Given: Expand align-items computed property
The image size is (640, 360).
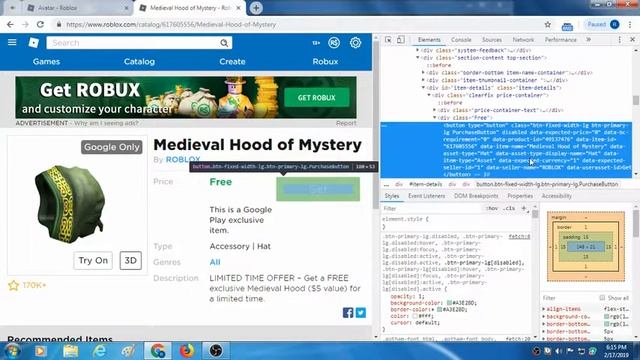Looking at the screenshot, I should pyautogui.click(x=544, y=309).
